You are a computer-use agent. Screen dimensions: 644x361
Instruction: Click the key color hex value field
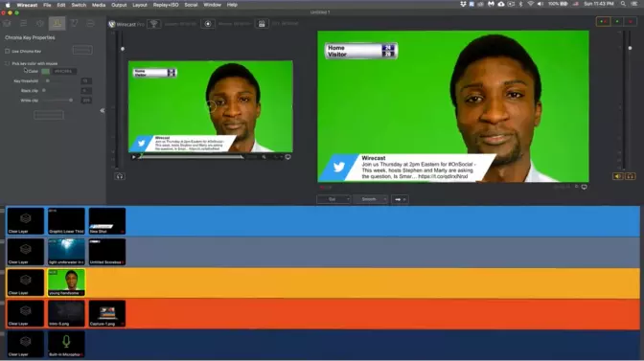pos(63,72)
